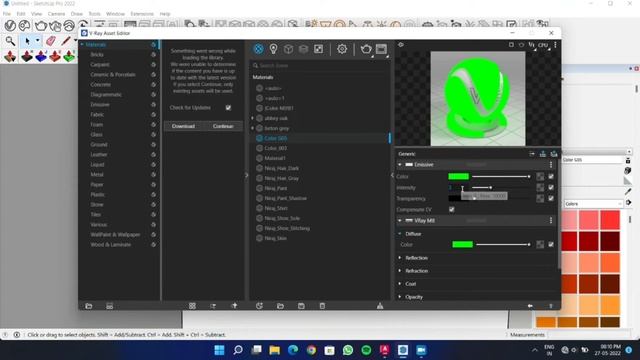This screenshot has width=640, height=360.
Task: Open the Geometry category (cube icon)
Action: (288, 49)
